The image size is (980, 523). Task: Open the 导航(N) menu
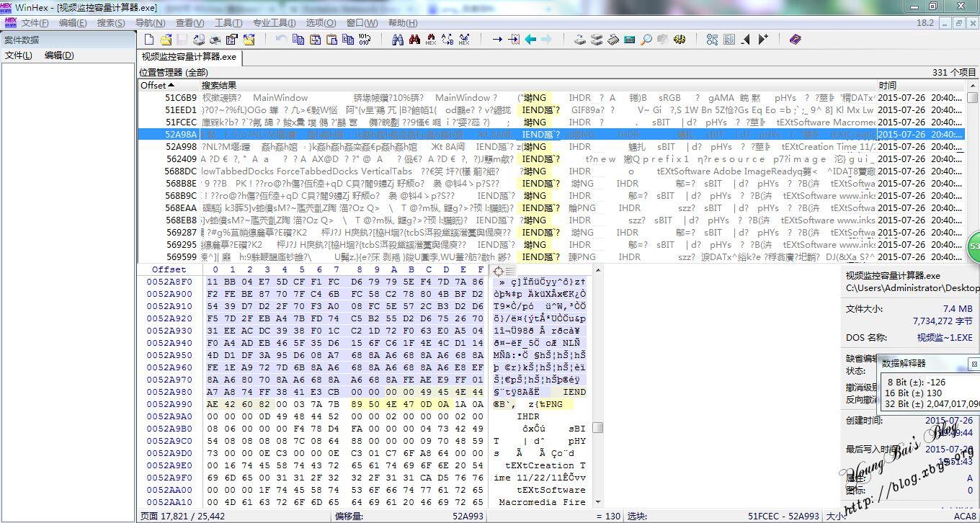pos(150,23)
